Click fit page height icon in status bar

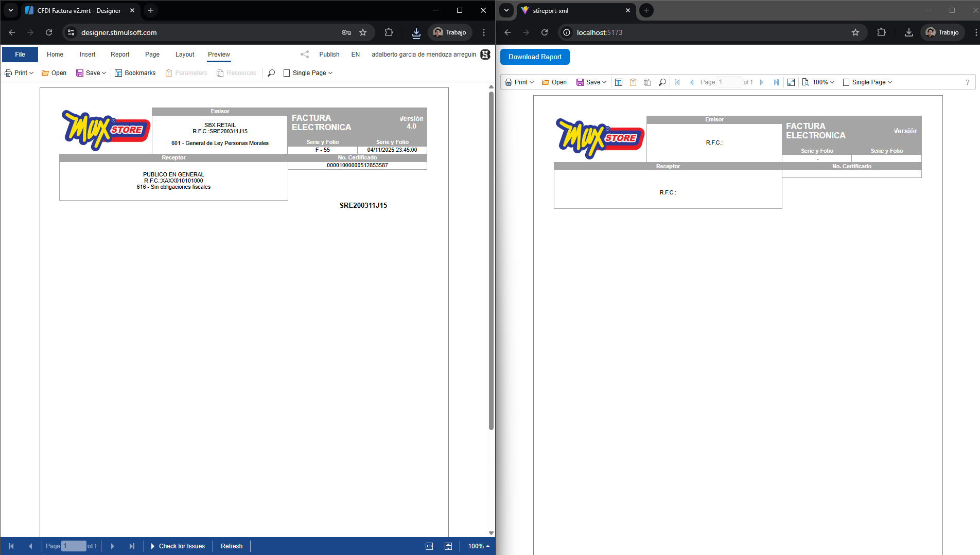click(x=448, y=546)
